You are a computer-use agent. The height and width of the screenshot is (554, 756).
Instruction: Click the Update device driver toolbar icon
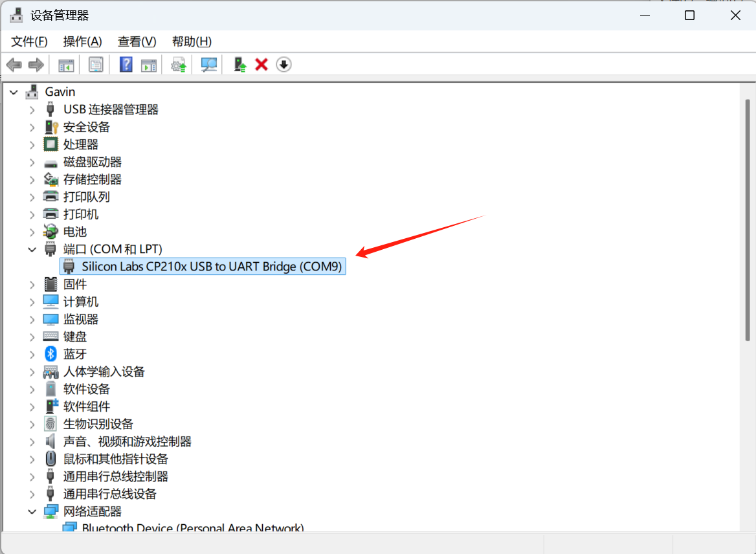click(x=179, y=65)
